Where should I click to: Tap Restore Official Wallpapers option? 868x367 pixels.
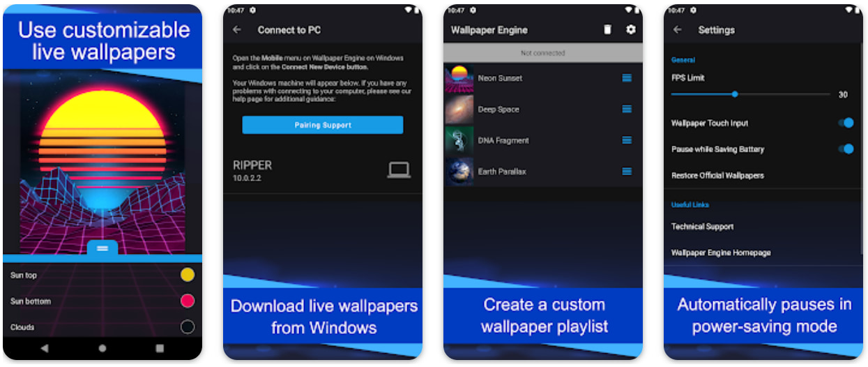pyautogui.click(x=717, y=175)
